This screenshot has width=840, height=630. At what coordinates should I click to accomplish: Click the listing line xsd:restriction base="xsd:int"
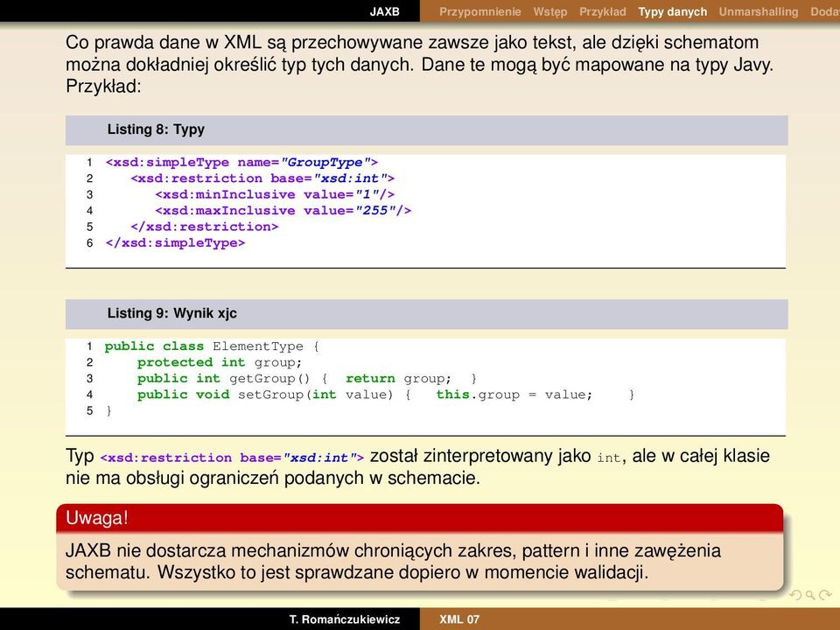pos(262,178)
